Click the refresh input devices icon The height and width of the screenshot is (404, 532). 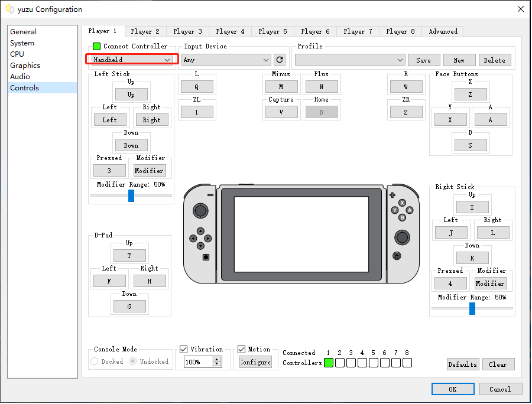tap(280, 60)
